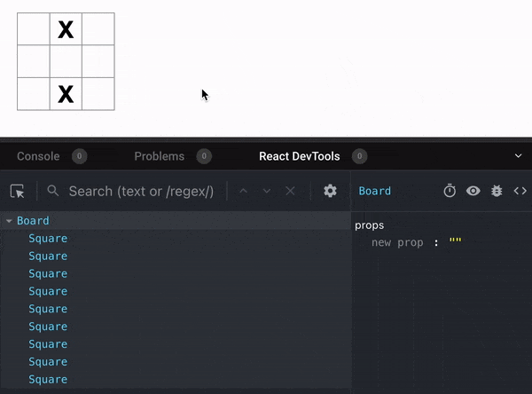Click the view source code brackets icon

coord(520,191)
